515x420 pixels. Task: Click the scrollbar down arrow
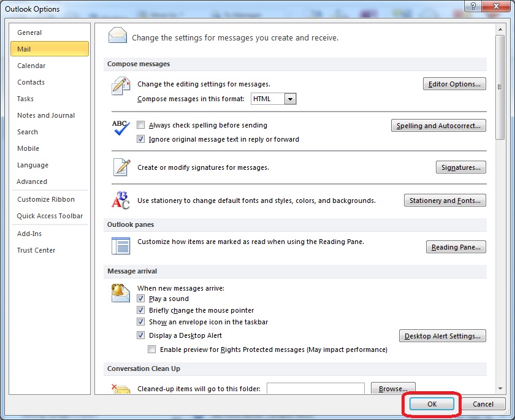pos(500,389)
